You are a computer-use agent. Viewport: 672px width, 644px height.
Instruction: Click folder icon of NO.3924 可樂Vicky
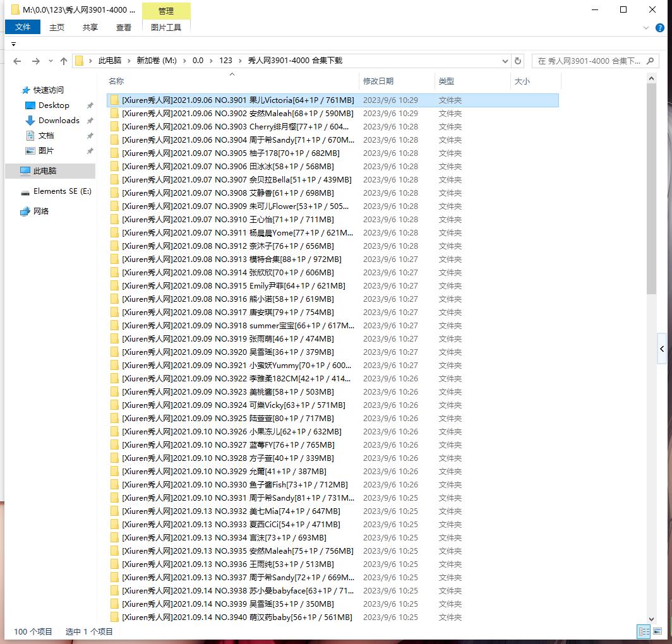114,405
